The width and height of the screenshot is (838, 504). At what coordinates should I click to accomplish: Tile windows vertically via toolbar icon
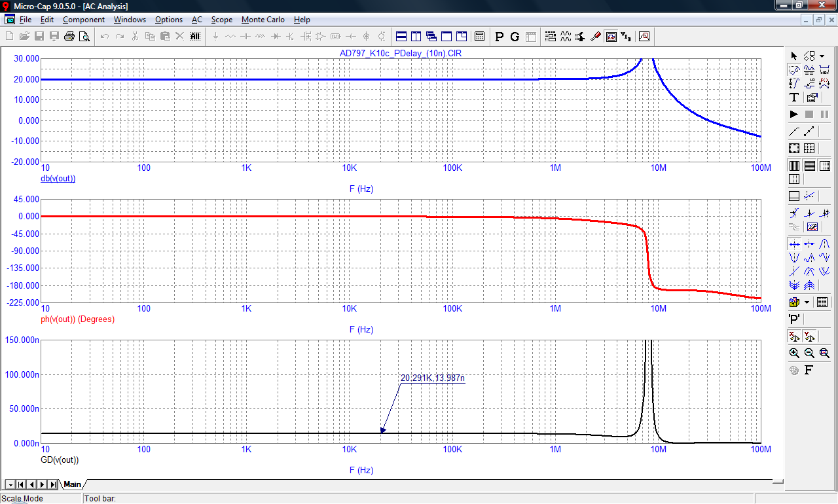(416, 37)
